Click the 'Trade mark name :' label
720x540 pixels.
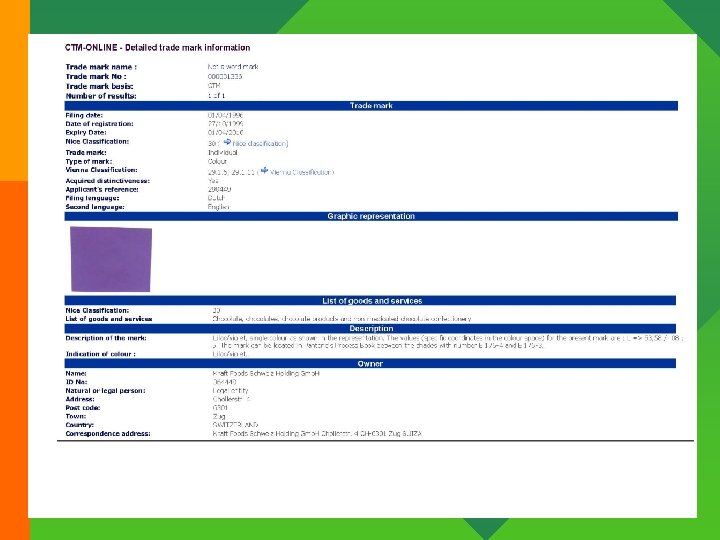tap(101, 67)
